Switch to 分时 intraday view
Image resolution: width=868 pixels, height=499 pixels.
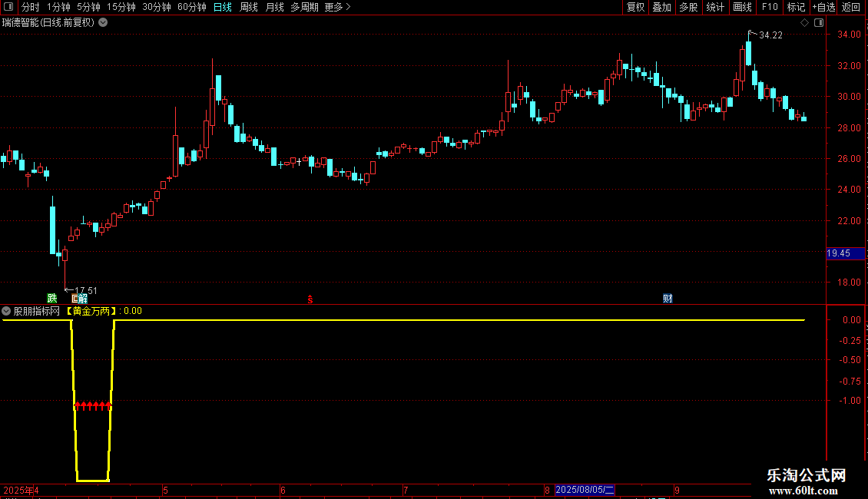pyautogui.click(x=31, y=7)
